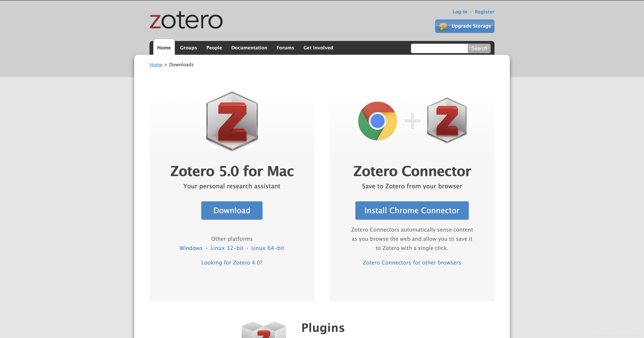The height and width of the screenshot is (338, 644).
Task: Click the Plugins cubes icon
Action: pos(264,330)
